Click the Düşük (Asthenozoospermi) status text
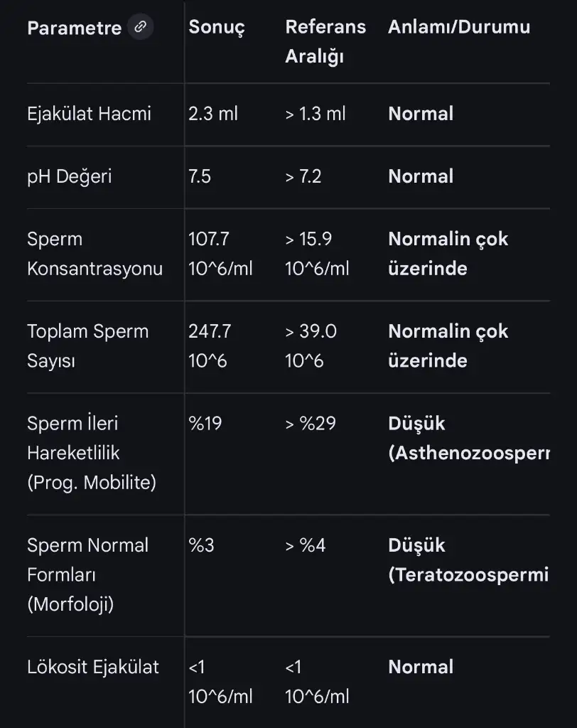The width and height of the screenshot is (577, 728). click(x=468, y=439)
